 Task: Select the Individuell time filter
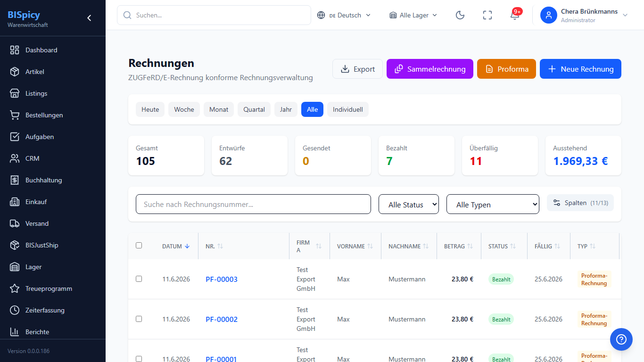point(348,109)
